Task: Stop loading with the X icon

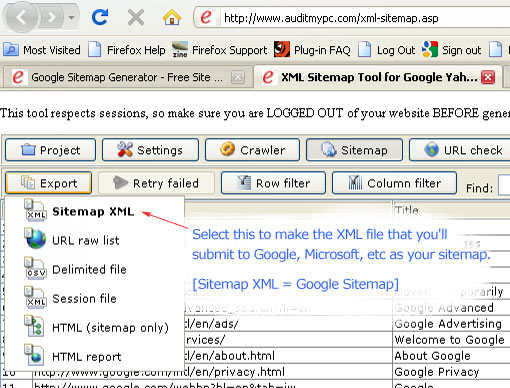Action: click(x=136, y=17)
